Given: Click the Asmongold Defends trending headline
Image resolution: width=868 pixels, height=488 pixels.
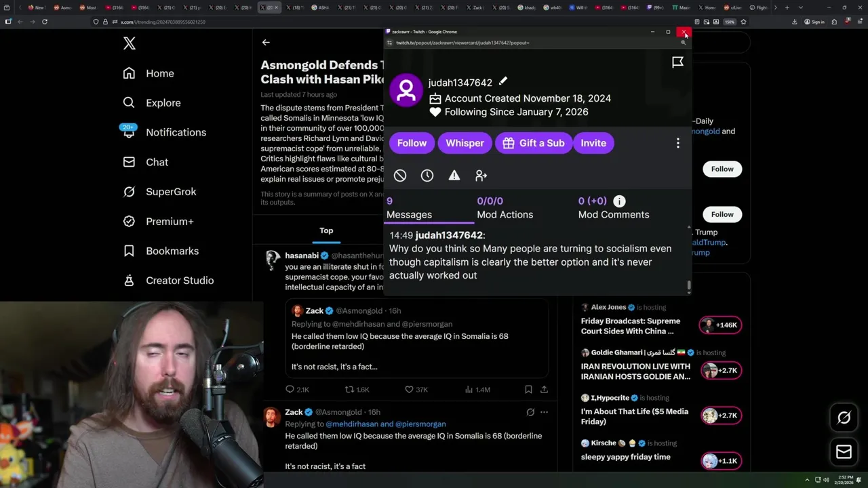Looking at the screenshot, I should 323,72.
